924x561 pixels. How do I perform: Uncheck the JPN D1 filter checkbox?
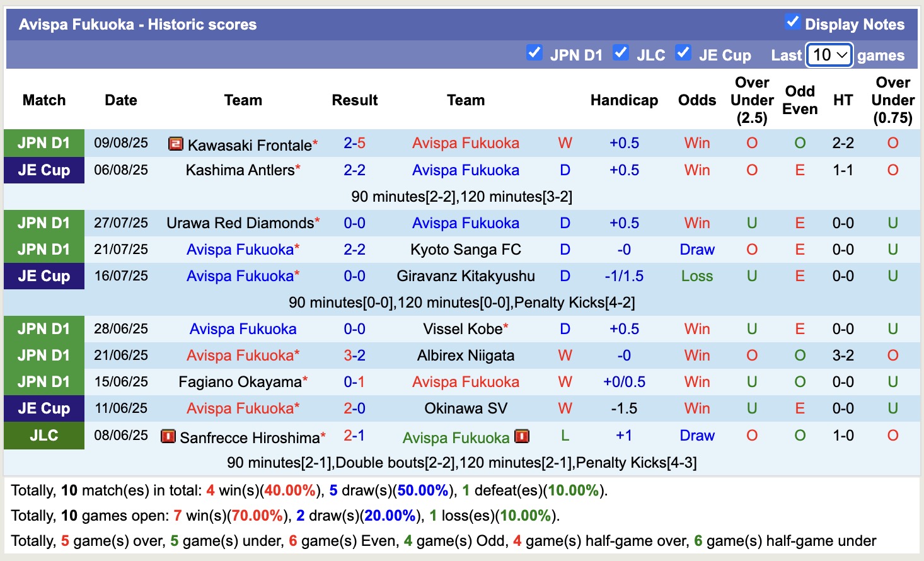click(535, 54)
